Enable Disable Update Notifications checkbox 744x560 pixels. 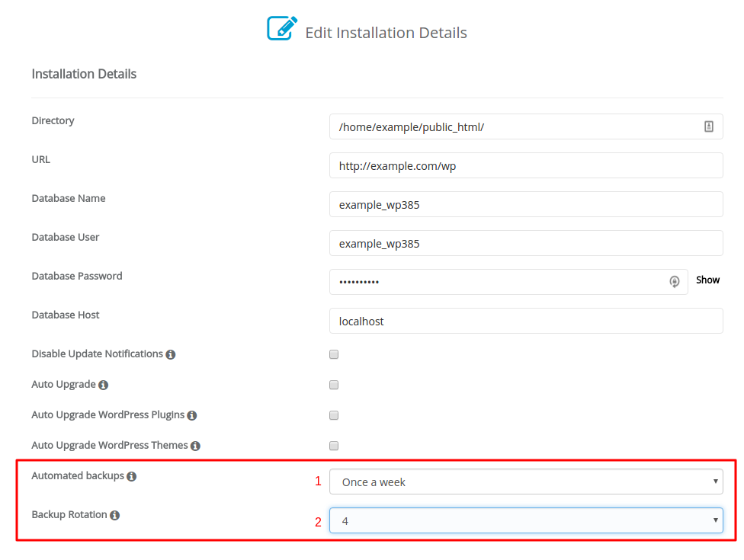(x=334, y=355)
